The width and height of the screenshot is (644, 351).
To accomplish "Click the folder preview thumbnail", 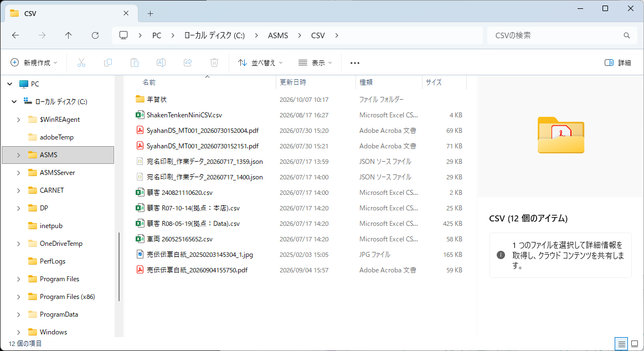I will coord(561,135).
